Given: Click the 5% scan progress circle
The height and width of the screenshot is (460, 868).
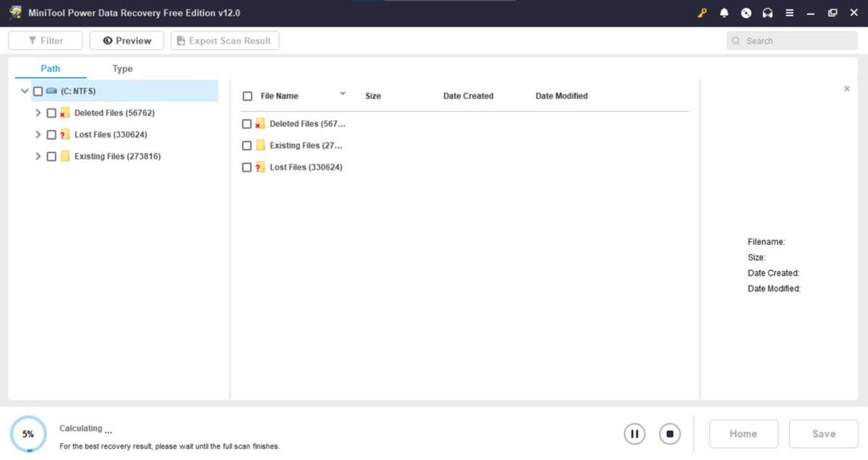Looking at the screenshot, I should pos(28,434).
